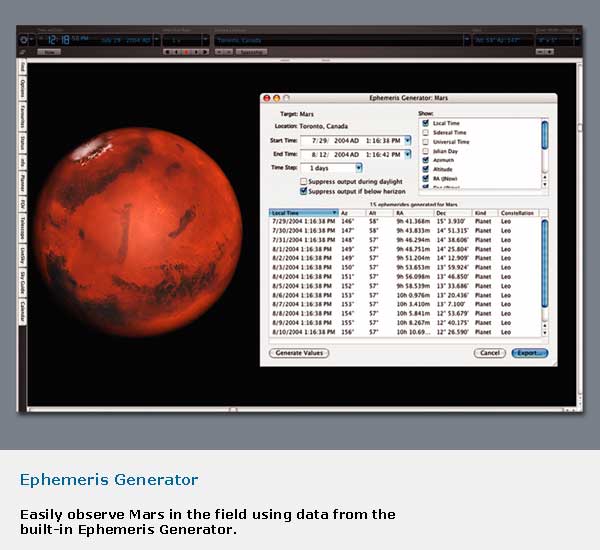Click the Generate Values button
Image resolution: width=600 pixels, height=550 pixels.
[x=299, y=353]
